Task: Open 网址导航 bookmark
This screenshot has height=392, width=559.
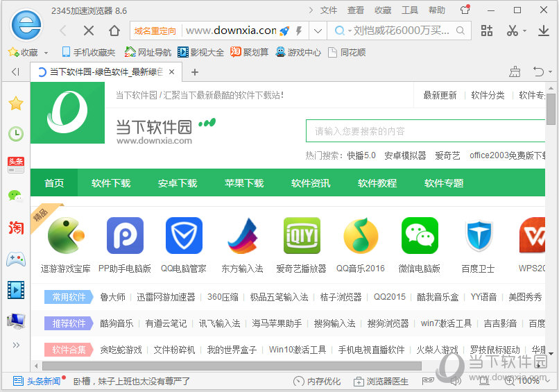Action: click(148, 53)
